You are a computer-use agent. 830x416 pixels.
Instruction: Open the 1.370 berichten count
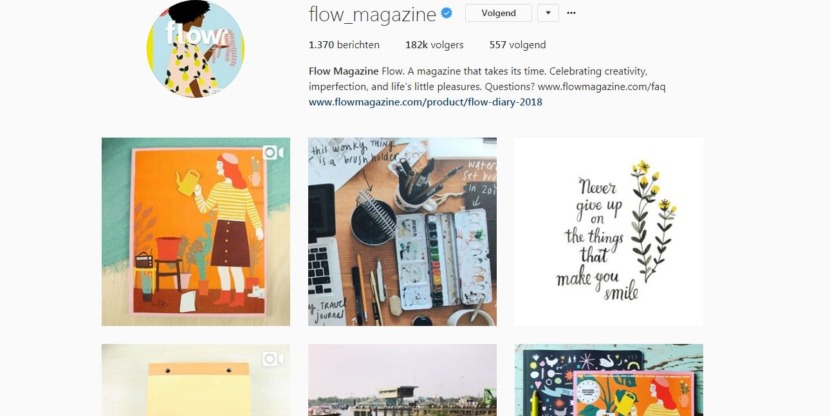click(x=344, y=45)
